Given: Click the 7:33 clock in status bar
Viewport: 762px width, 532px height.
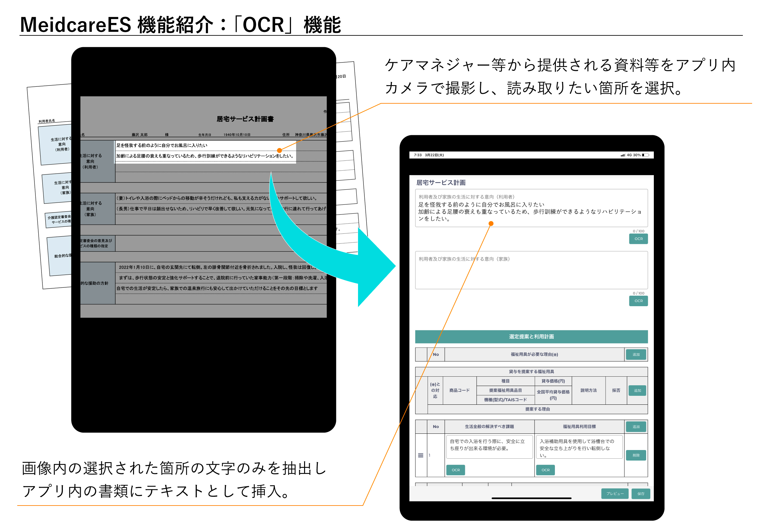Looking at the screenshot, I should click(x=417, y=155).
